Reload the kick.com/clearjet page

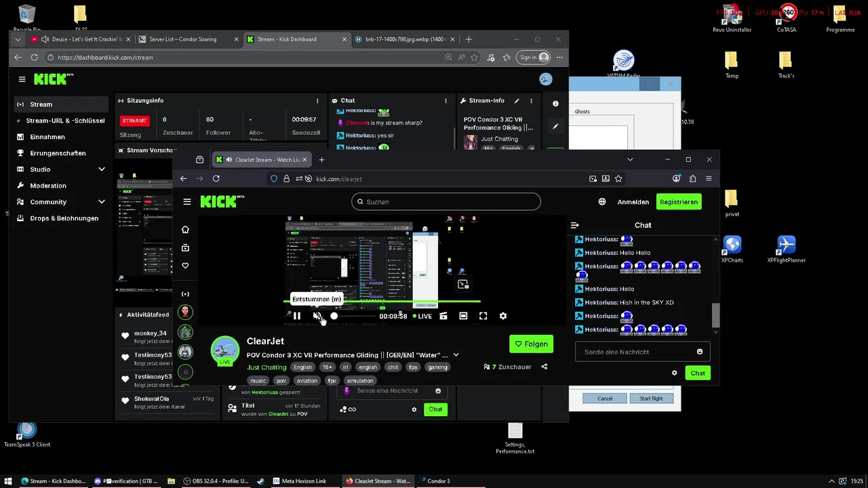(x=216, y=178)
